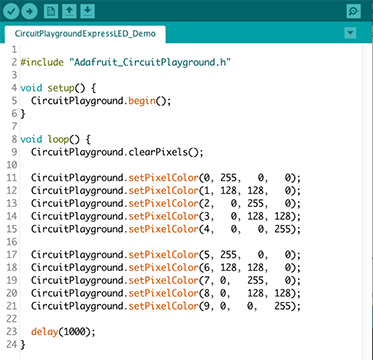Click setPixelColor line for pixel 0
This screenshot has height=360, width=373.
[166, 178]
